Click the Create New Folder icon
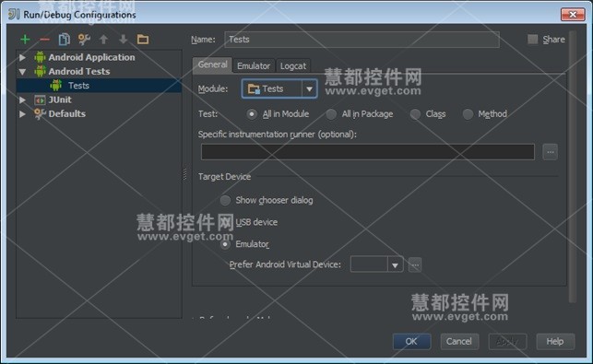 click(143, 39)
